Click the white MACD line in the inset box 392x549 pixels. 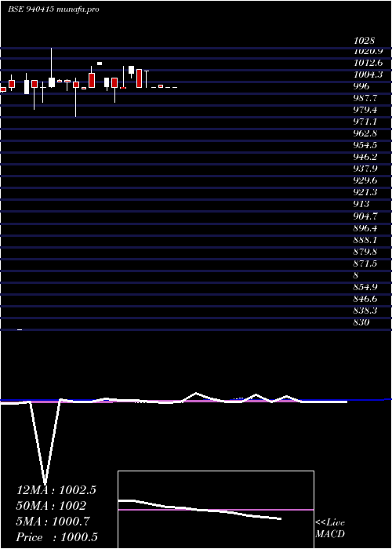200,510
